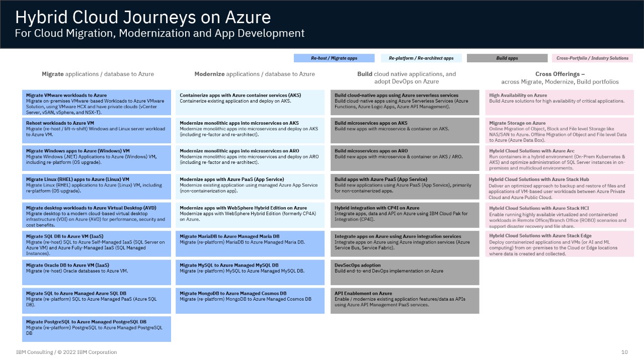Select Build microservices apps on AKS card
This screenshot has height=362, width=644.
(405, 130)
